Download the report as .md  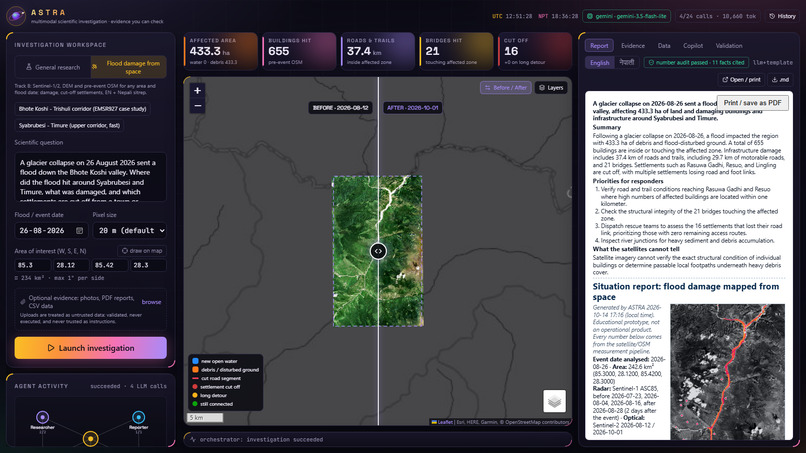[x=780, y=80]
